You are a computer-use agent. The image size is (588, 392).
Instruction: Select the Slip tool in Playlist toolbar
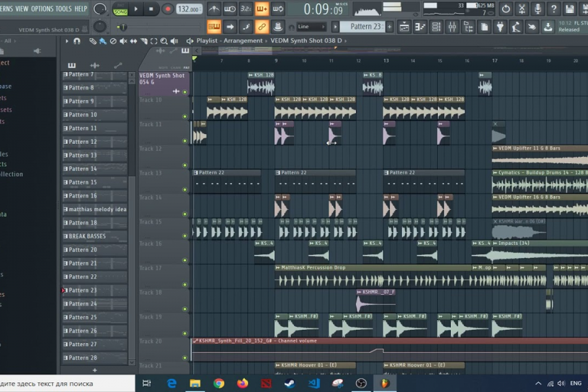pos(133,41)
